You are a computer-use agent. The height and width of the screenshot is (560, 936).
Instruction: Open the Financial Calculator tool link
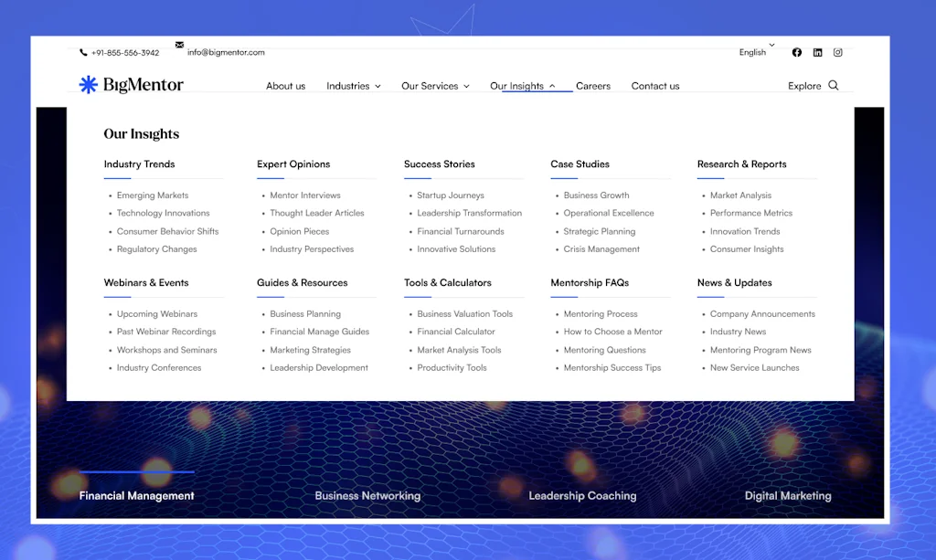(455, 332)
